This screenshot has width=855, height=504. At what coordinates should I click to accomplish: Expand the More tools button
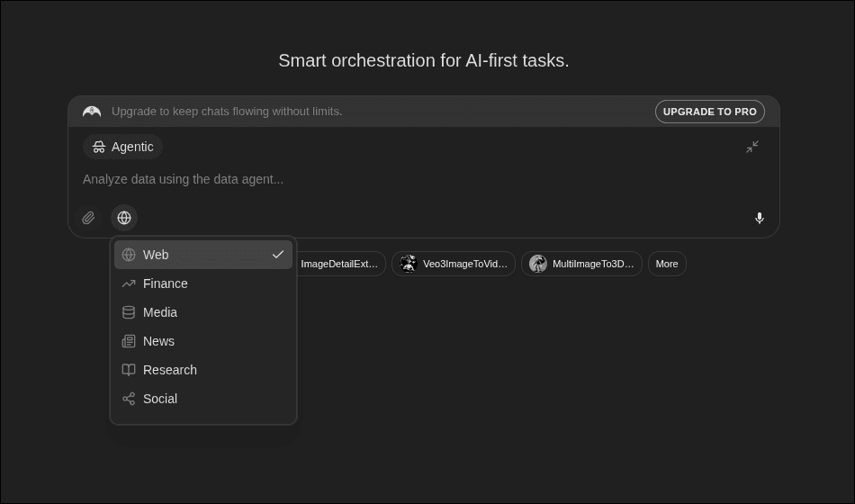[x=667, y=264]
